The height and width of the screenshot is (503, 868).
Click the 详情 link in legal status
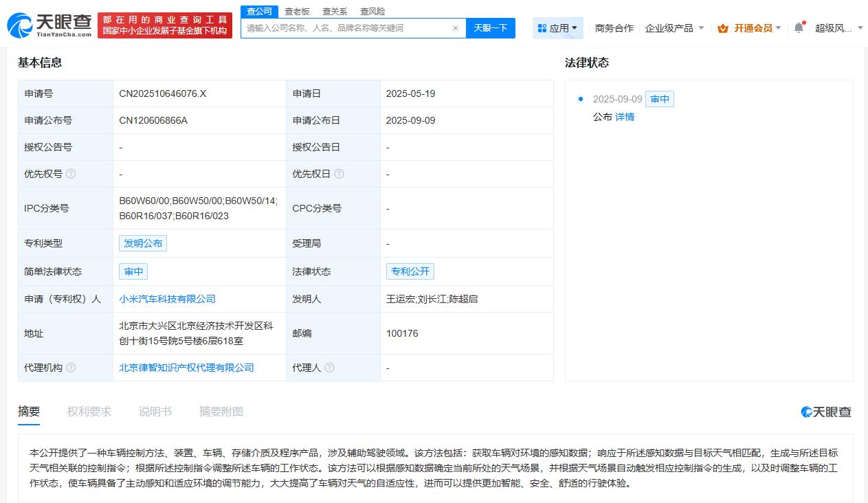625,117
